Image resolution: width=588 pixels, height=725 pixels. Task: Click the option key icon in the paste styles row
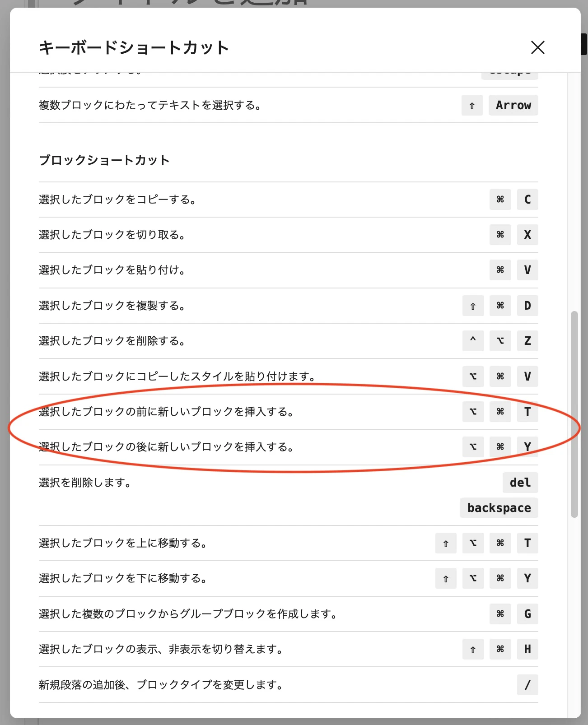(x=473, y=376)
